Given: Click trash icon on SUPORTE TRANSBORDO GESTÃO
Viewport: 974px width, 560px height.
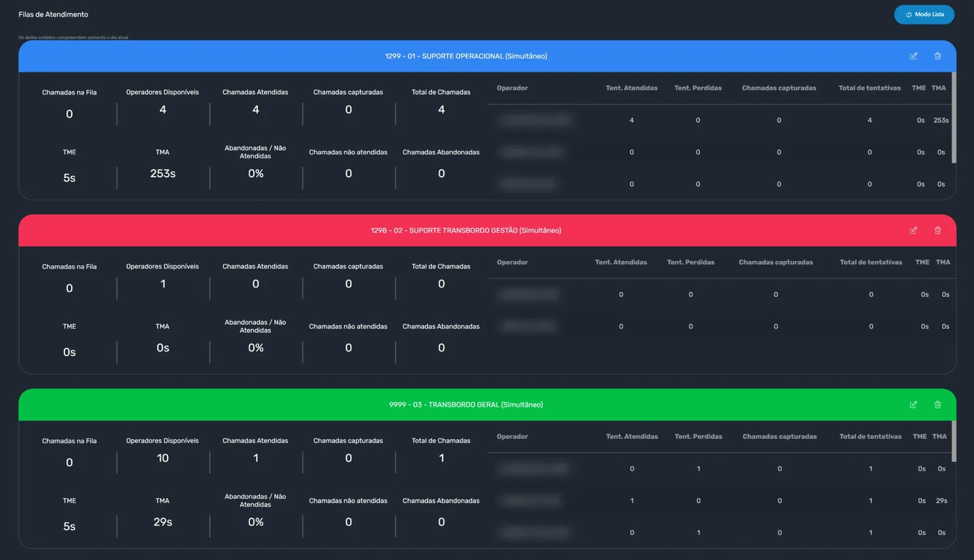Looking at the screenshot, I should tap(937, 230).
